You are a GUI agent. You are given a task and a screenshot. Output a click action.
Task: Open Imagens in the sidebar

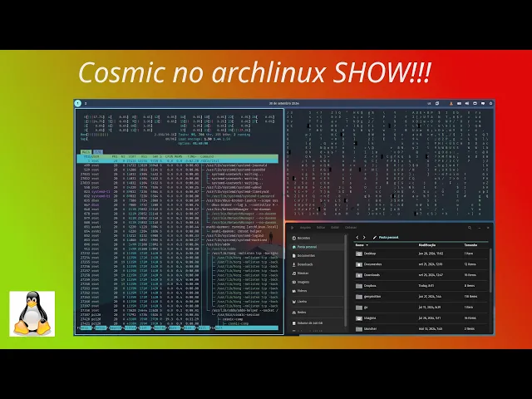(x=318, y=282)
